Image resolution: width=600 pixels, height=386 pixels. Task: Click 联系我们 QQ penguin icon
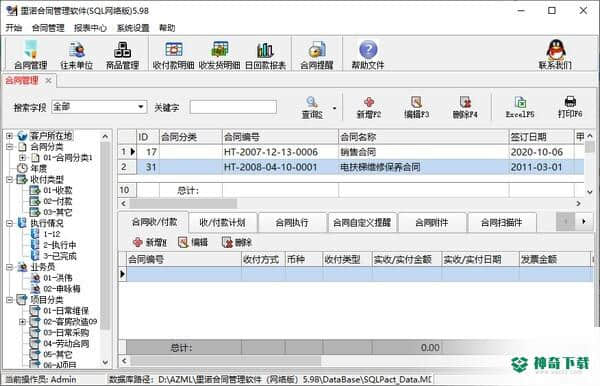(555, 55)
